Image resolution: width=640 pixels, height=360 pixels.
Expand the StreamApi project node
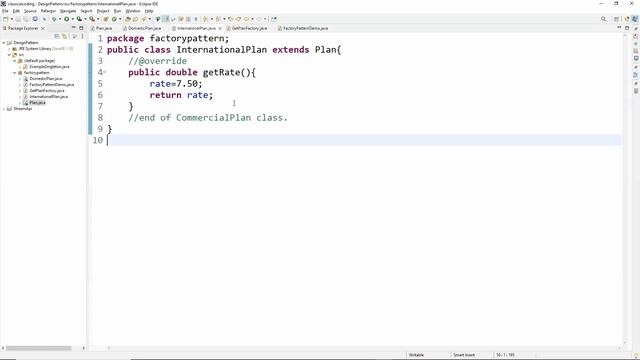click(x=4, y=109)
